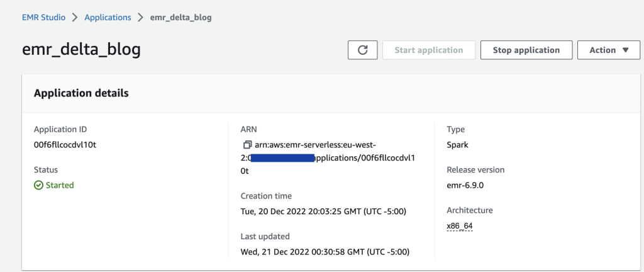The image size is (644, 272).
Task: Click the green Started status check icon
Action: point(38,185)
